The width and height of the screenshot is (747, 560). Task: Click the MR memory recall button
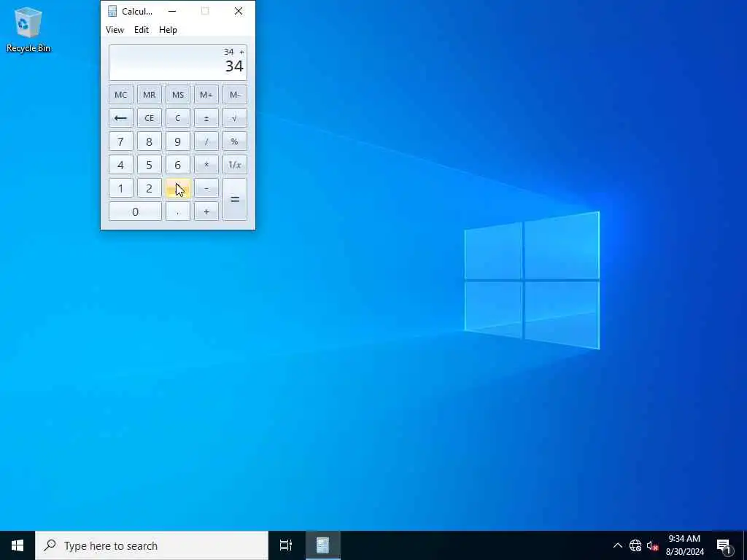(149, 95)
